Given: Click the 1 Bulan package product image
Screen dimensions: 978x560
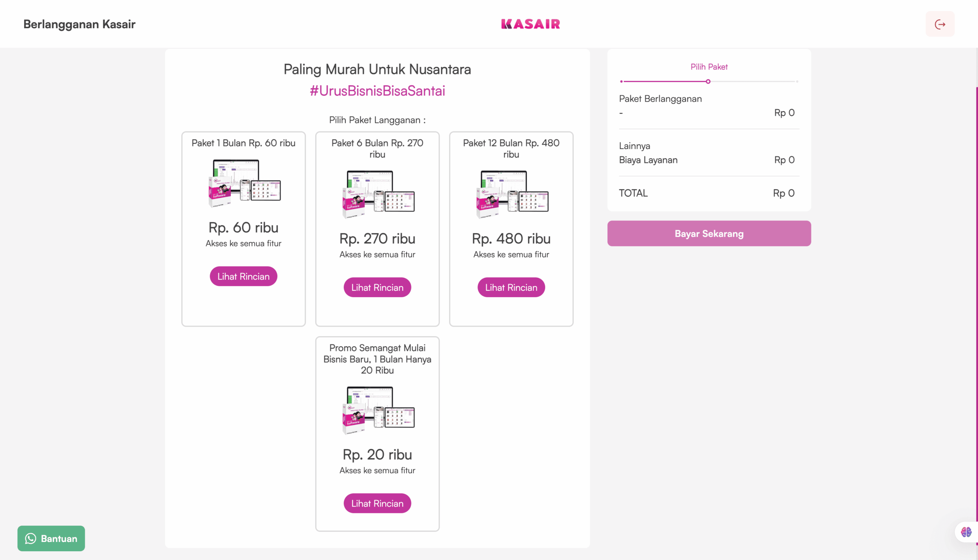Looking at the screenshot, I should [x=244, y=183].
